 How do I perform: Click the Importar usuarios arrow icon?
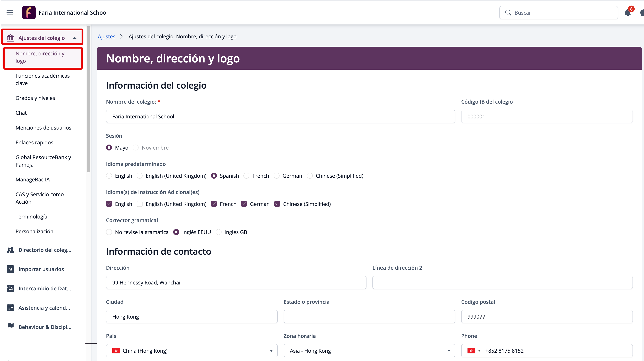pyautogui.click(x=10, y=269)
